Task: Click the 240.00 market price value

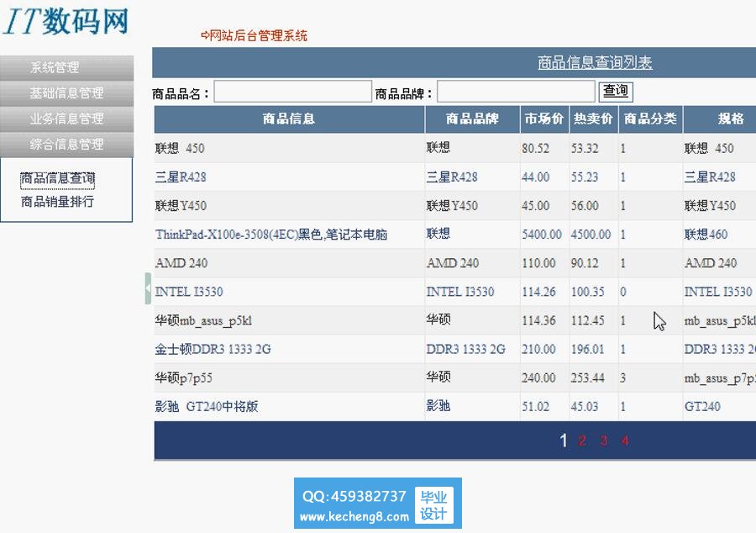Action: 538,378
